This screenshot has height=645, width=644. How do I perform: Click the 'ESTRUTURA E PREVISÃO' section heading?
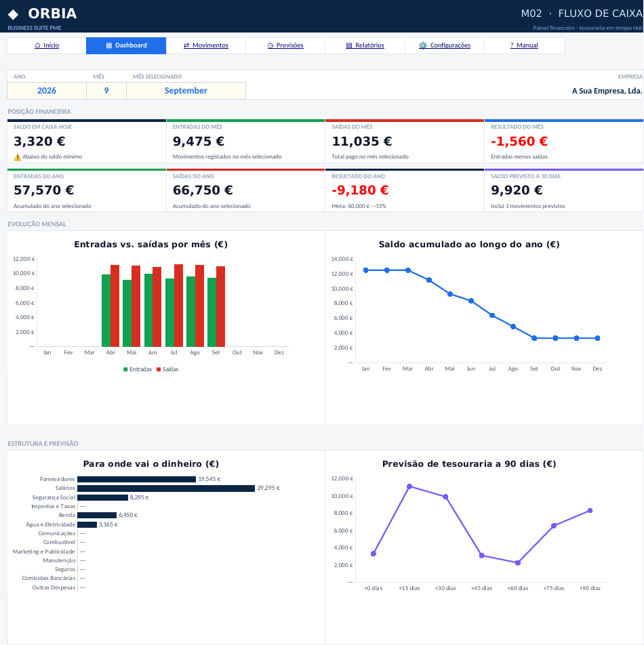click(x=43, y=444)
